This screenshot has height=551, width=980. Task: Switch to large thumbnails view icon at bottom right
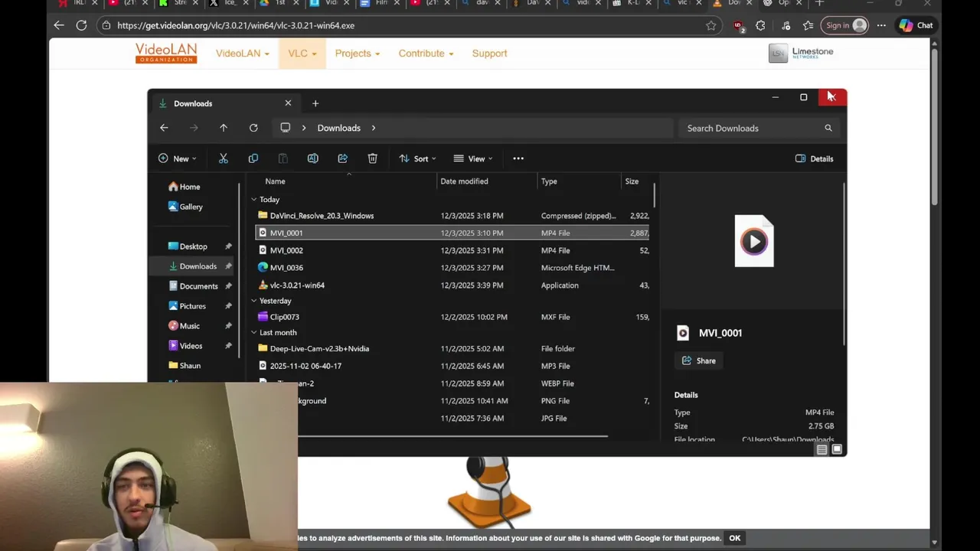click(837, 450)
